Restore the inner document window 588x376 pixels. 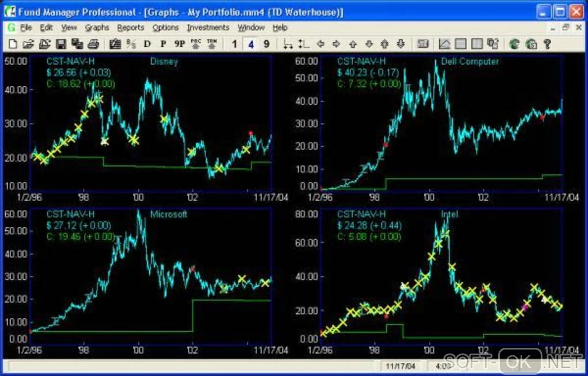566,27
